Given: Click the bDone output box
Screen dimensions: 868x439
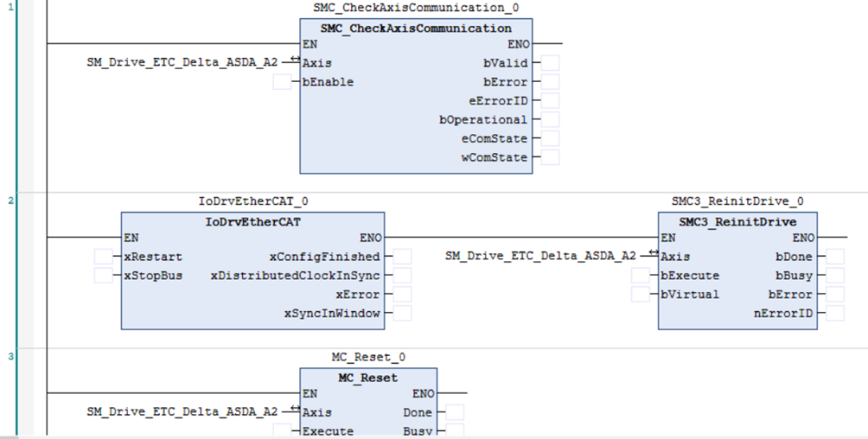Looking at the screenshot, I should point(835,257).
